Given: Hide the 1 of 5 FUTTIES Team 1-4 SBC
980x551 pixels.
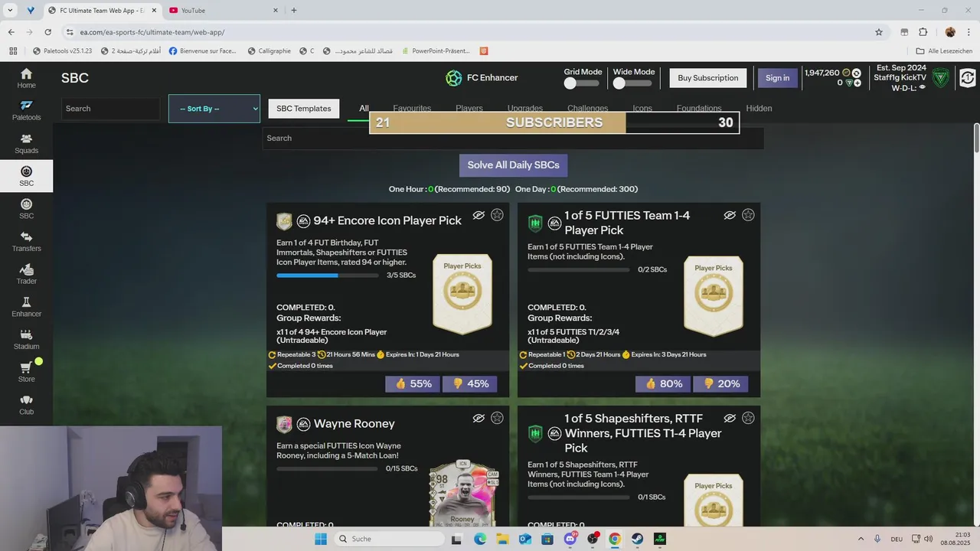Looking at the screenshot, I should click(730, 215).
